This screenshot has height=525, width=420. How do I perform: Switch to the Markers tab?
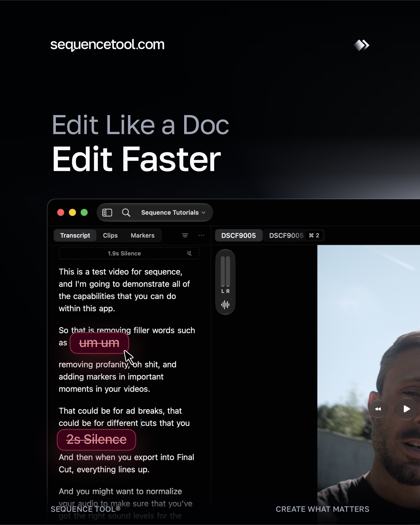[x=143, y=235]
